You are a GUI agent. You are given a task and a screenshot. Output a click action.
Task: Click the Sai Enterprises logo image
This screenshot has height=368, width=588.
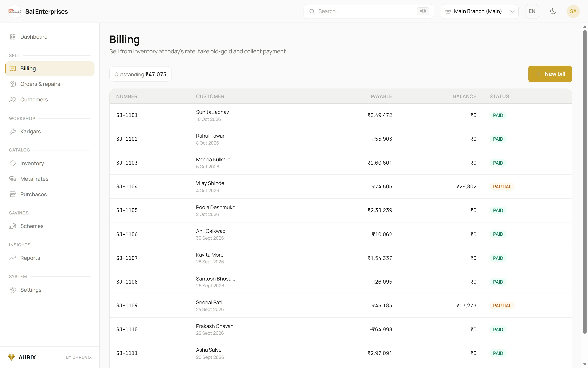pyautogui.click(x=14, y=11)
